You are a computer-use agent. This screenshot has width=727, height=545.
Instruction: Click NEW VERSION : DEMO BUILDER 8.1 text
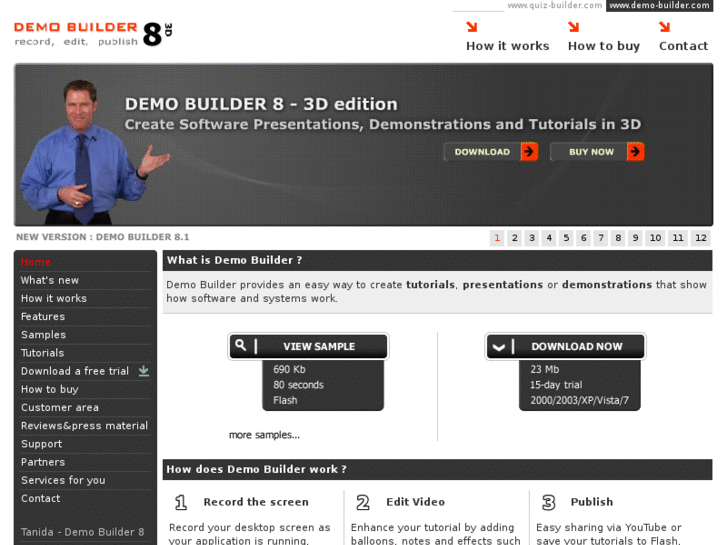(x=102, y=237)
